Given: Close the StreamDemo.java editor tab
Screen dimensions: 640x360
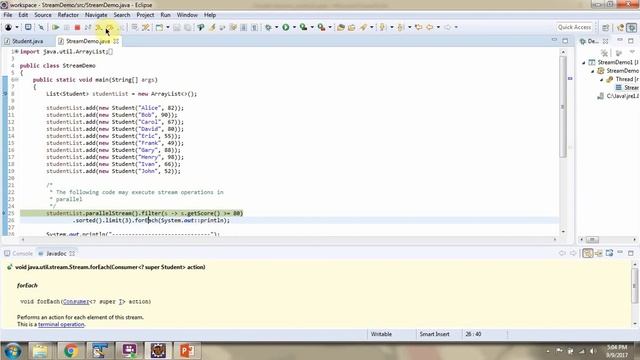Looking at the screenshot, I should coord(116,41).
